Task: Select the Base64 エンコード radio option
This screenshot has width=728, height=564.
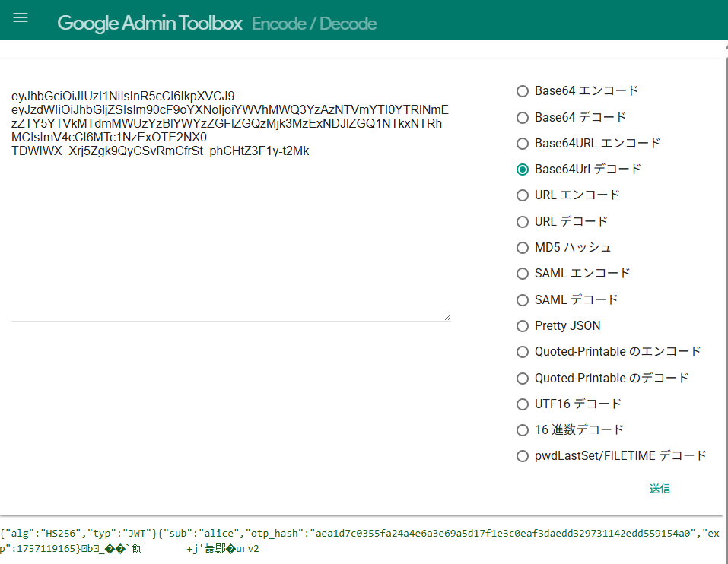Action: point(523,91)
